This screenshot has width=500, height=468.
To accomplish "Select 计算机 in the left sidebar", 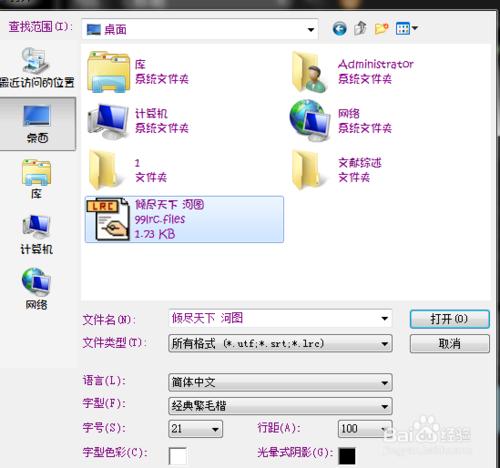I will coord(36,235).
